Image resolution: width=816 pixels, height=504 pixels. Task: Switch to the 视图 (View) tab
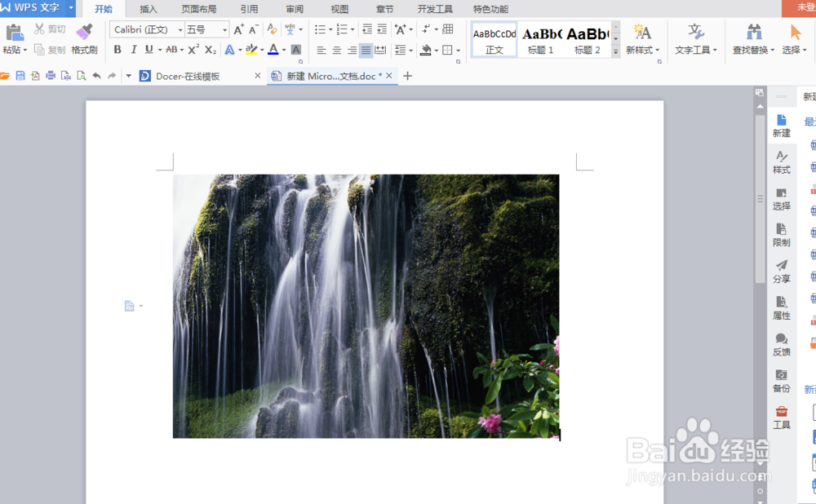[339, 9]
